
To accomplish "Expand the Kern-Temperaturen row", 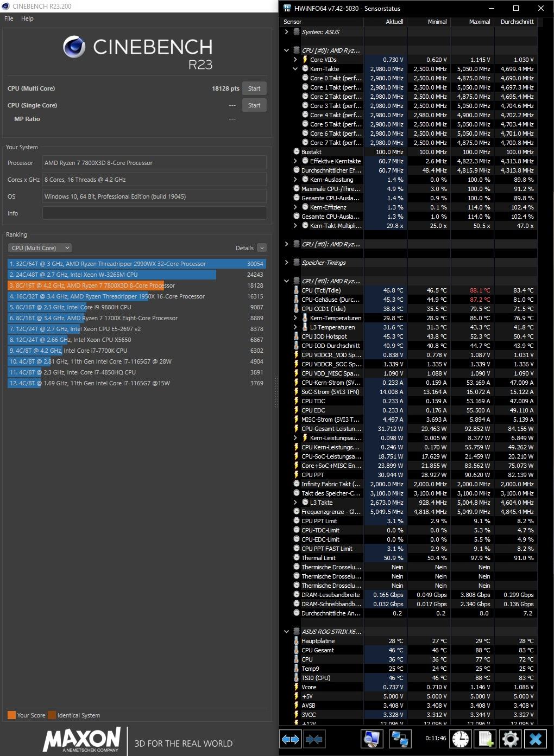I will point(295,318).
